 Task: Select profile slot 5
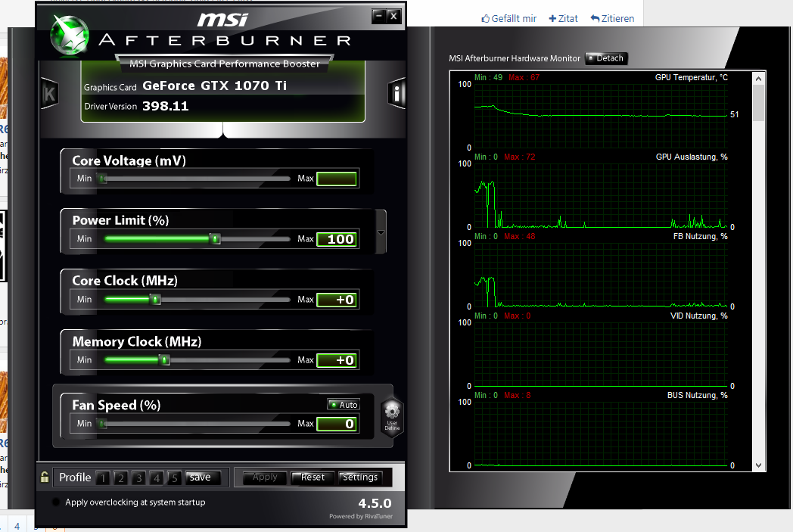click(175, 478)
